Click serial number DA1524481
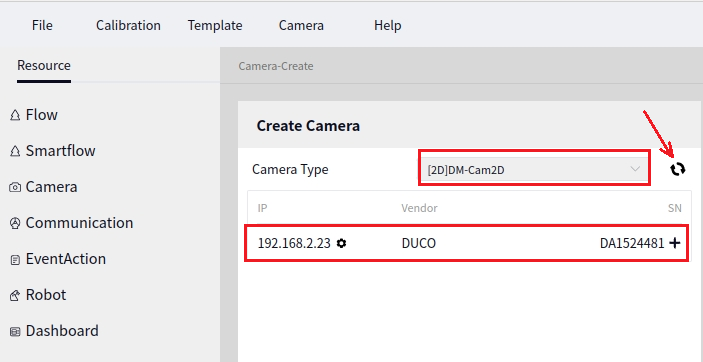Screen dimensions: 703x362 pyautogui.click(x=632, y=244)
